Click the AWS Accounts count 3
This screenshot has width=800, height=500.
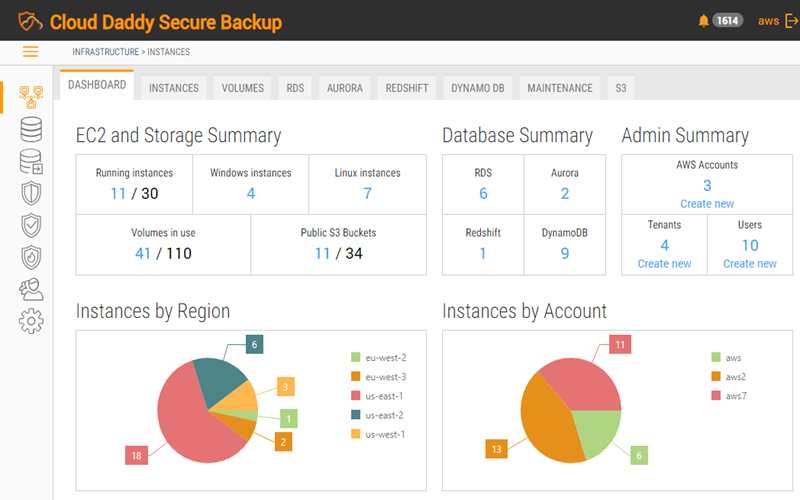pyautogui.click(x=707, y=185)
